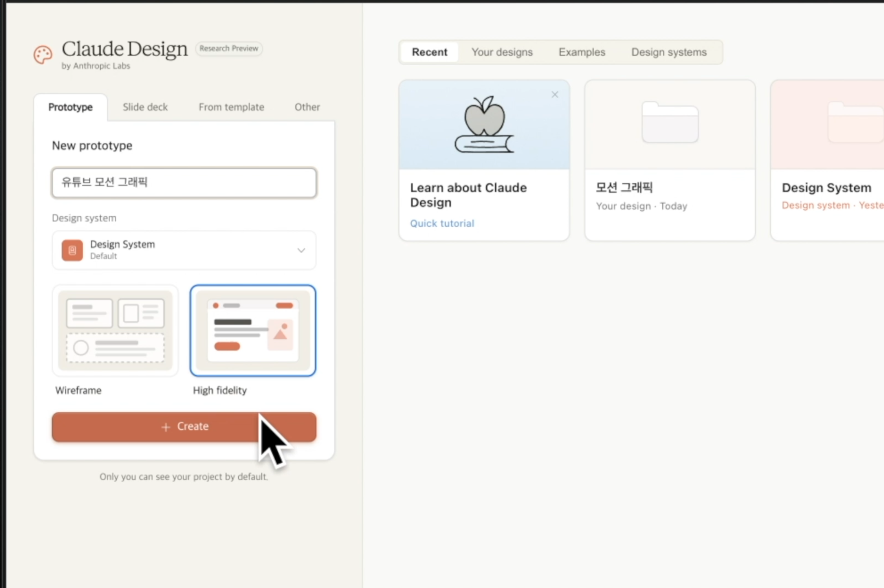884x588 pixels.
Task: Click the Claude Design palette logo icon
Action: pos(43,55)
